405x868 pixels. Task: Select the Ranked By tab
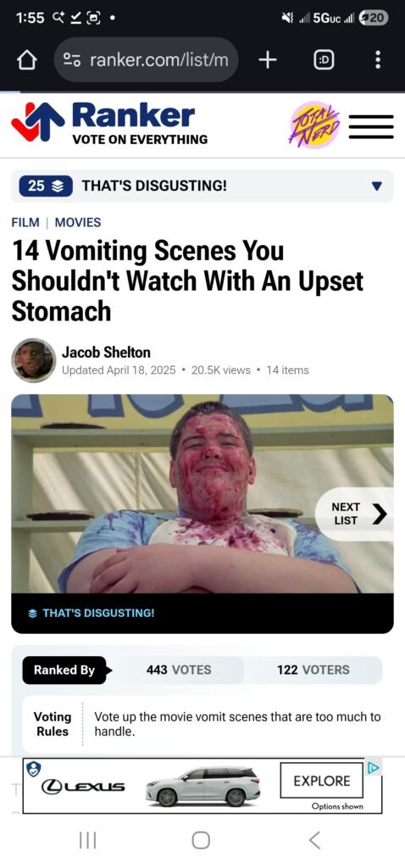[x=64, y=670]
